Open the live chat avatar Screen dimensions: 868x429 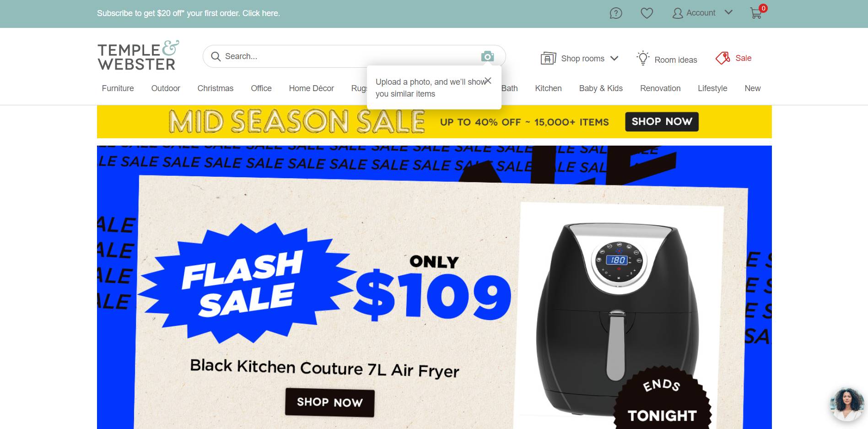846,405
